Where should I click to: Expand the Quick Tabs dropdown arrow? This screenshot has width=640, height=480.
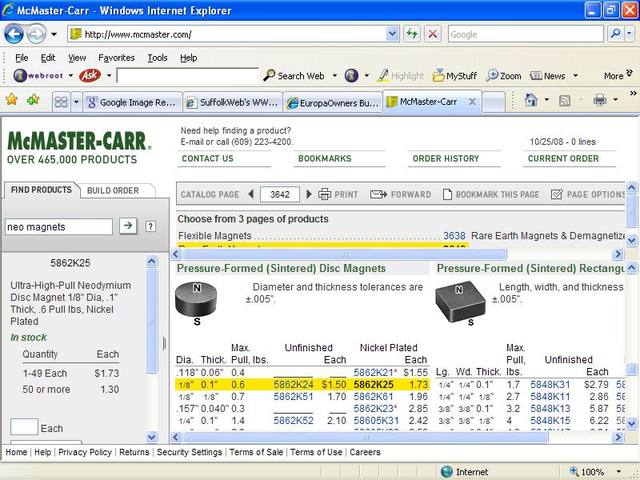[x=75, y=101]
